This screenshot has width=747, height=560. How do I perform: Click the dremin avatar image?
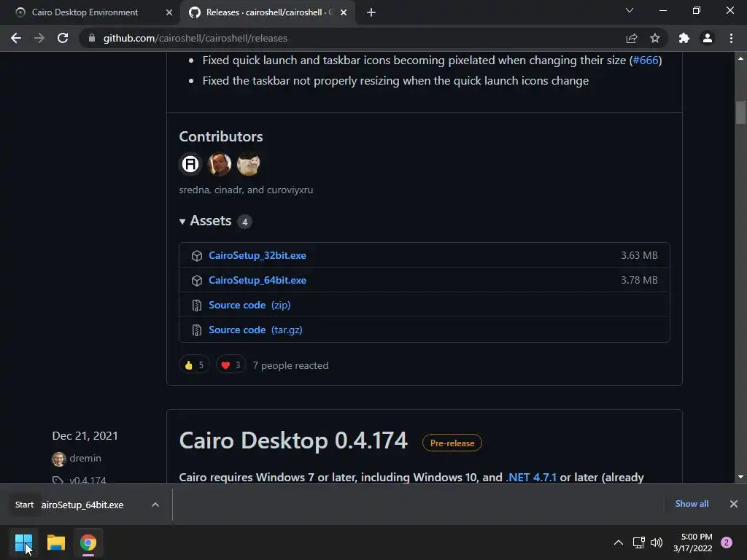(58, 459)
